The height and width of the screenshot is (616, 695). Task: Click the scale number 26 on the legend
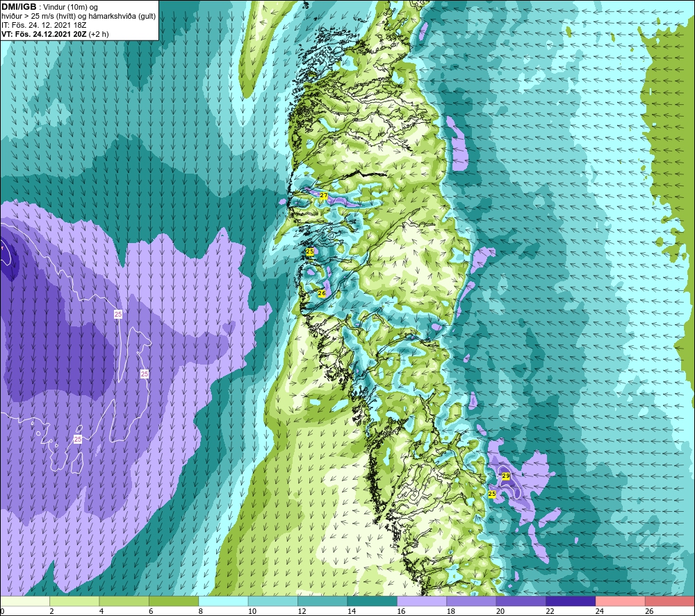point(649,611)
